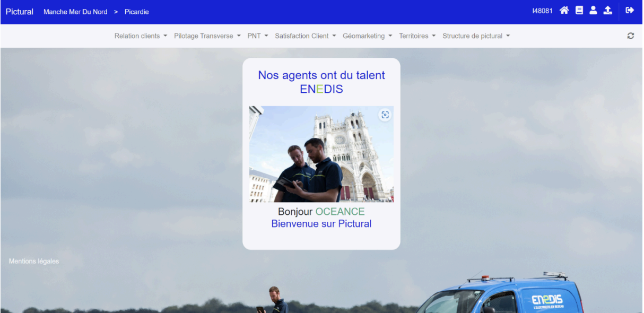Screen dimensions: 644x313
Task: Click the 'Bienvenue sur Pictural' text
Action: (x=321, y=224)
